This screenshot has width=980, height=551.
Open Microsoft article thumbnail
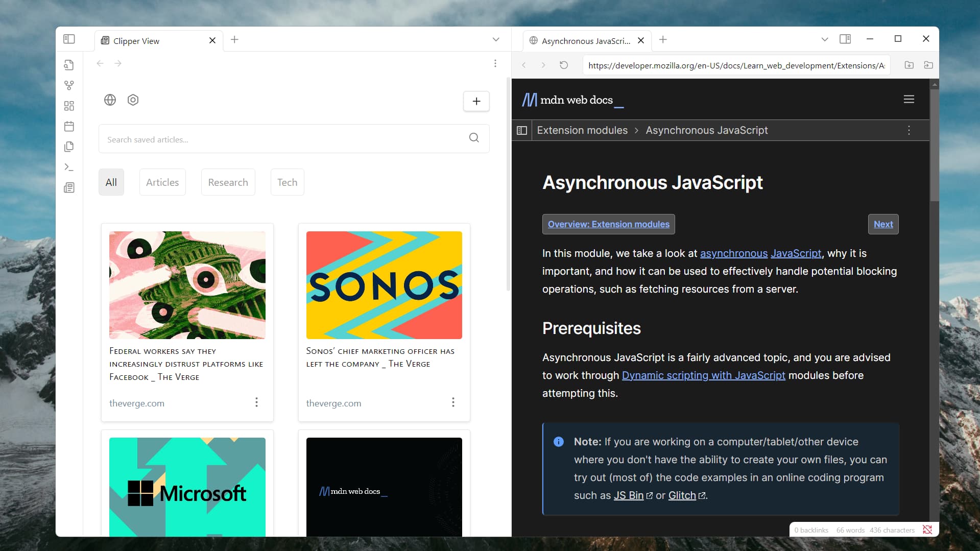pyautogui.click(x=187, y=487)
